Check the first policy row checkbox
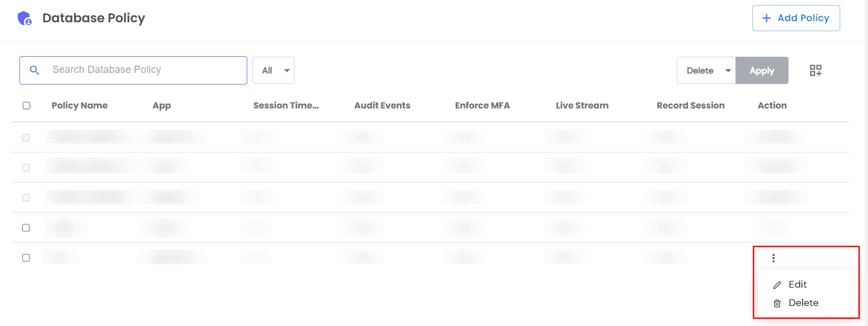This screenshot has width=868, height=326. 26,137
